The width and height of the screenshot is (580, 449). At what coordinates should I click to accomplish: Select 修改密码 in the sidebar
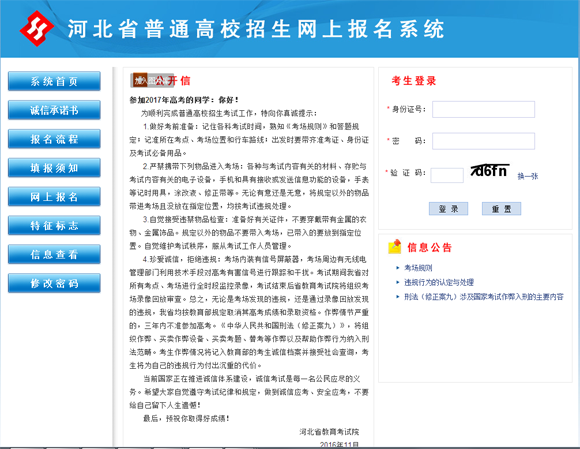(54, 283)
